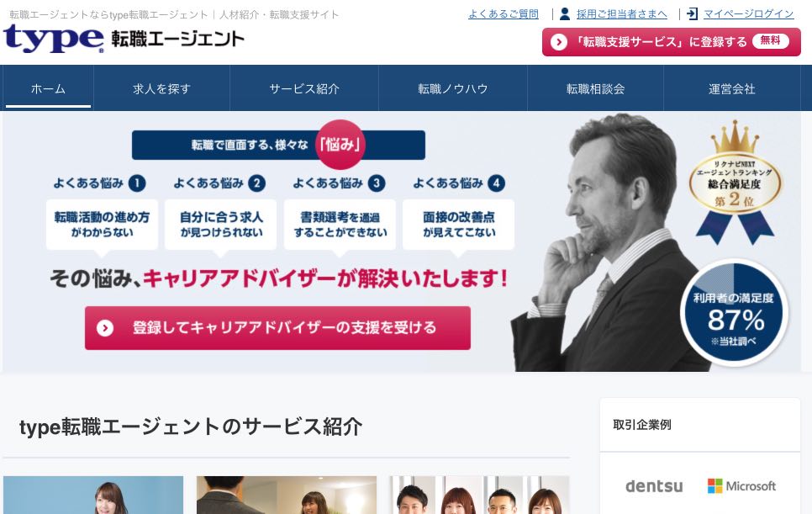Screen dimensions: 812x514
Task: Register via 「転職支援サービス」に登録する button
Action: click(671, 42)
